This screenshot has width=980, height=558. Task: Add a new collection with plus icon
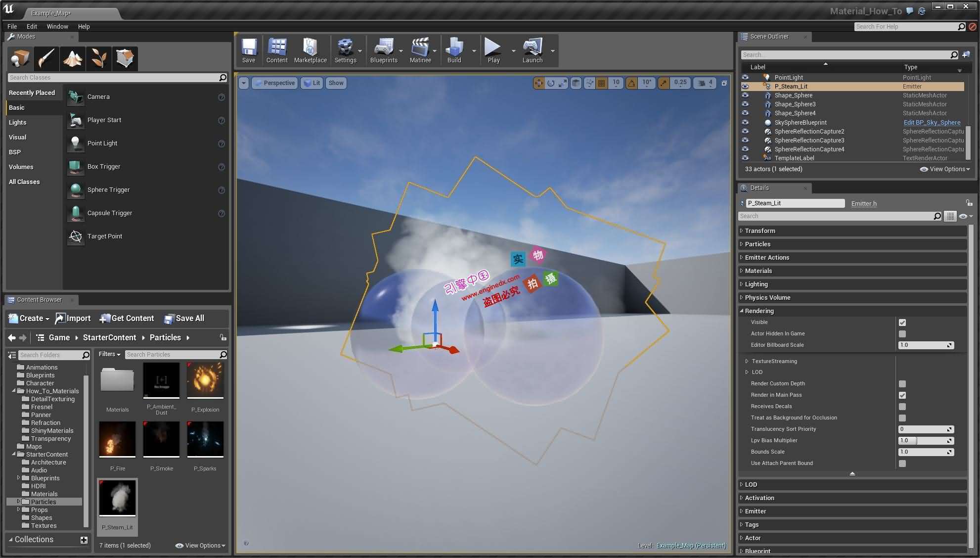coord(84,540)
